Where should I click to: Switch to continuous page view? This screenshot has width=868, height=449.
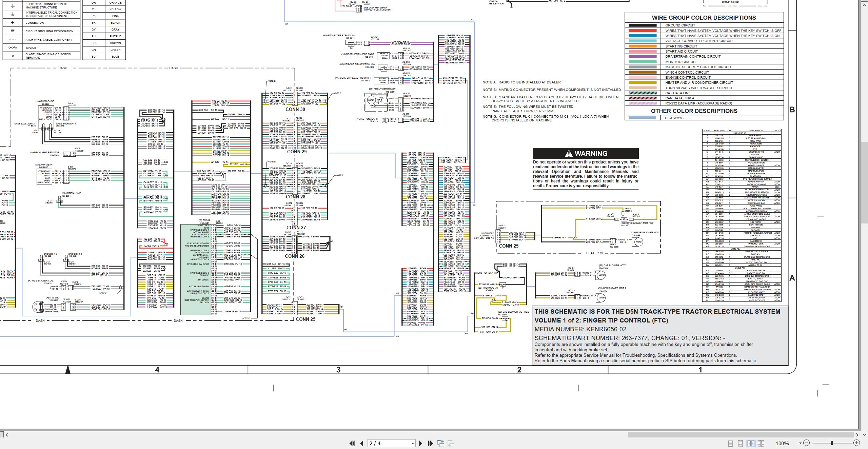(741, 443)
